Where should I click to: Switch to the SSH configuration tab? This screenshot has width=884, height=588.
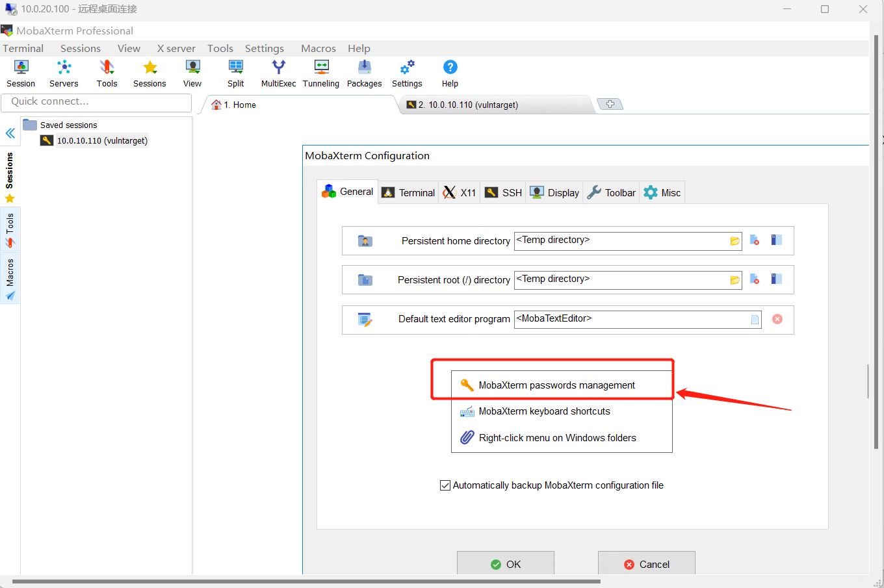click(x=504, y=193)
